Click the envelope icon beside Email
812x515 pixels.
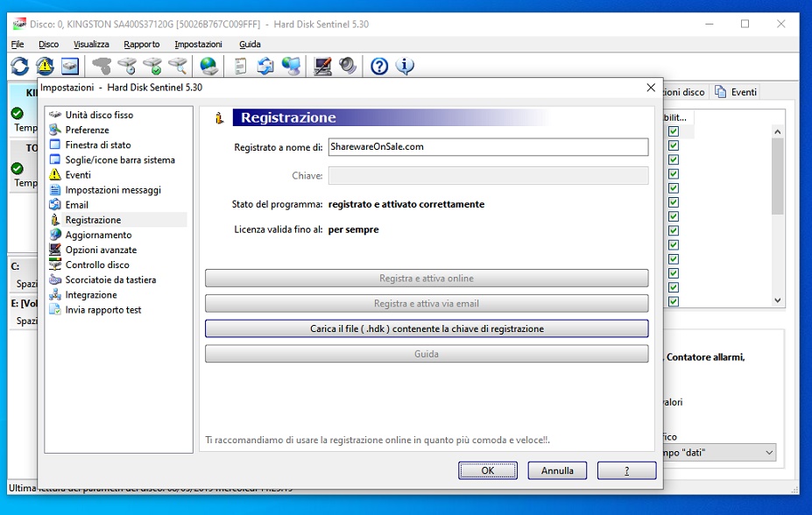pyautogui.click(x=55, y=205)
